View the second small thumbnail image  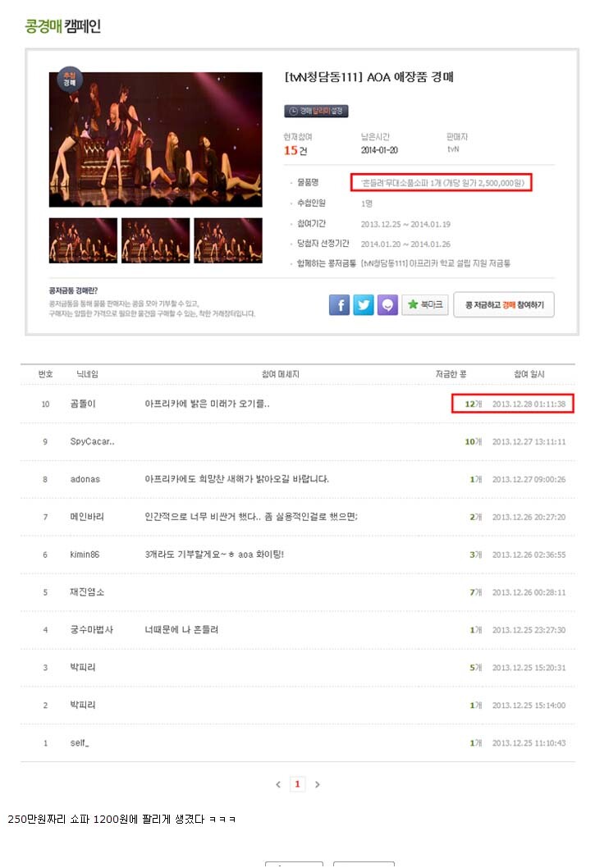(156, 240)
